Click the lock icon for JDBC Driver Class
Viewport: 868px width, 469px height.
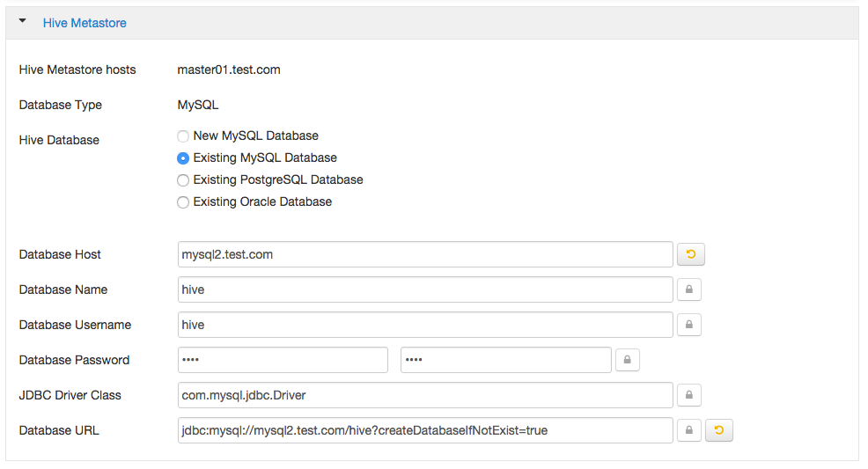point(689,395)
